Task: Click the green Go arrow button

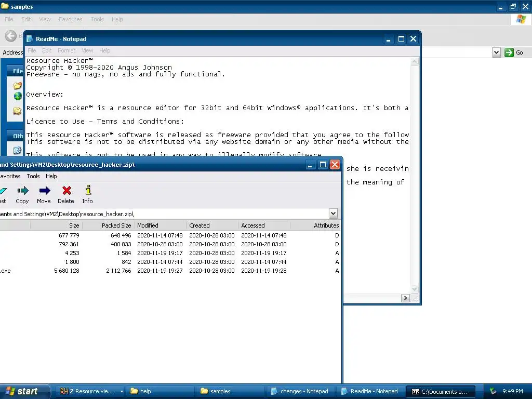Action: 509,52
